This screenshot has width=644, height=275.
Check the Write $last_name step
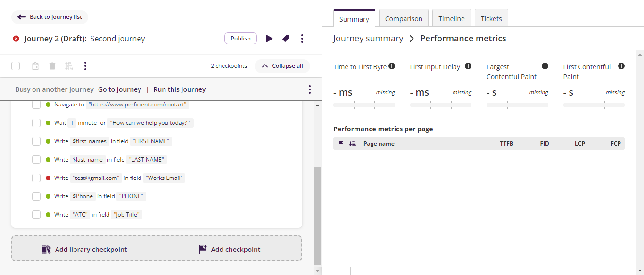pyautogui.click(x=36, y=160)
